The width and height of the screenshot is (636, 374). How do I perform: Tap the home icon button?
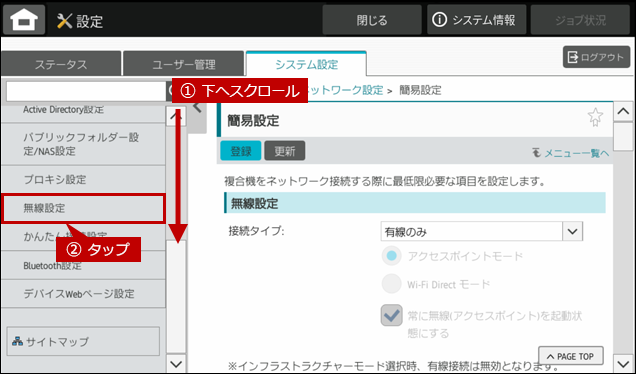24,19
